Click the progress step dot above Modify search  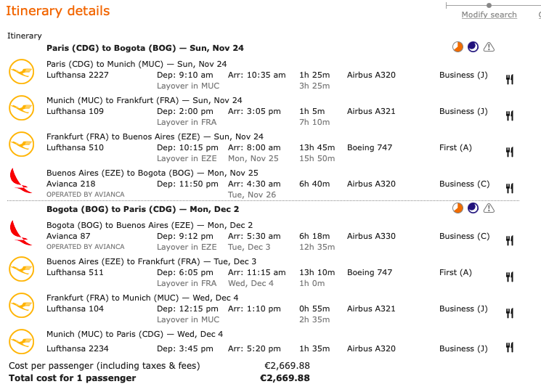point(489,6)
